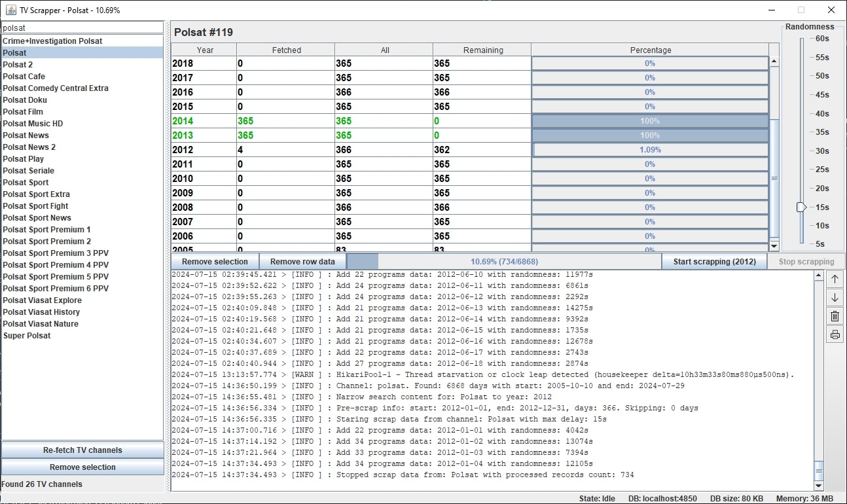Viewport: 847px width, 504px height.
Task: Select the Polsat 2 channel
Action: [82, 65]
